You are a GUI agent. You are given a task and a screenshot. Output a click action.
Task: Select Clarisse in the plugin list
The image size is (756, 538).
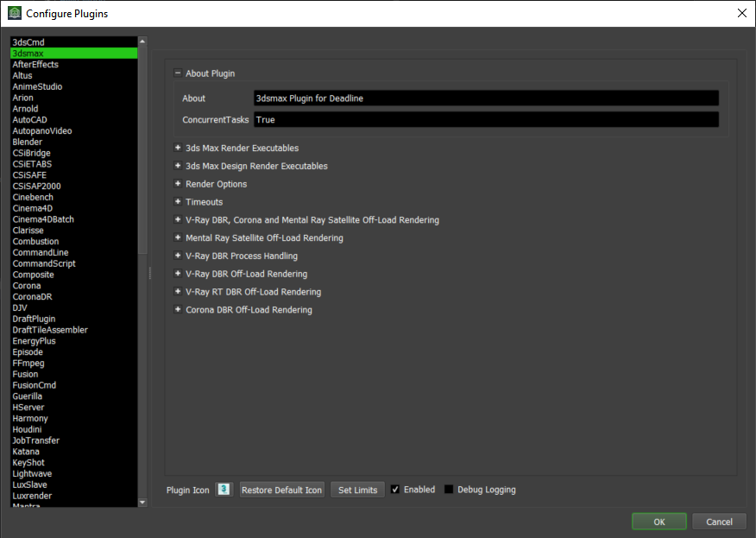click(73, 231)
